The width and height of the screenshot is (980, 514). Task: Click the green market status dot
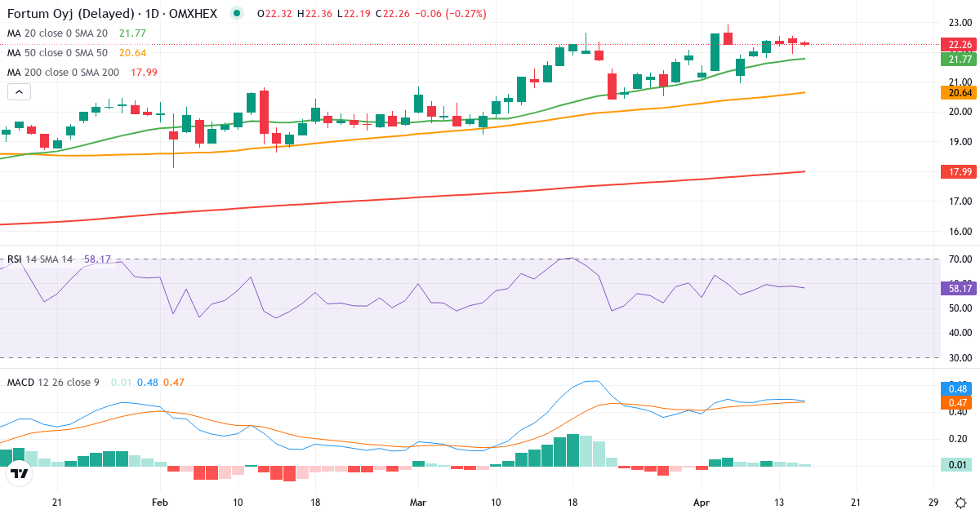[x=235, y=14]
